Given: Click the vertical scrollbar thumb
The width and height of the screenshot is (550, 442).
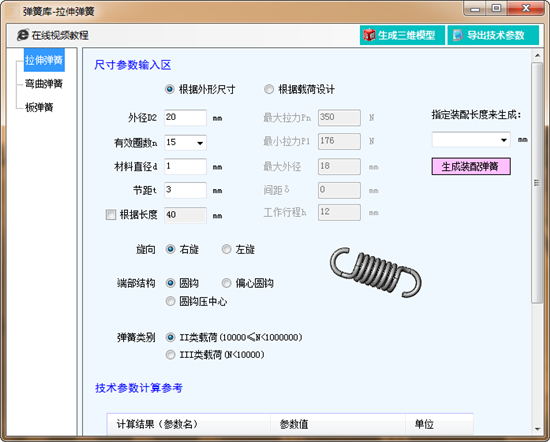Looking at the screenshot, I should pos(537,182).
